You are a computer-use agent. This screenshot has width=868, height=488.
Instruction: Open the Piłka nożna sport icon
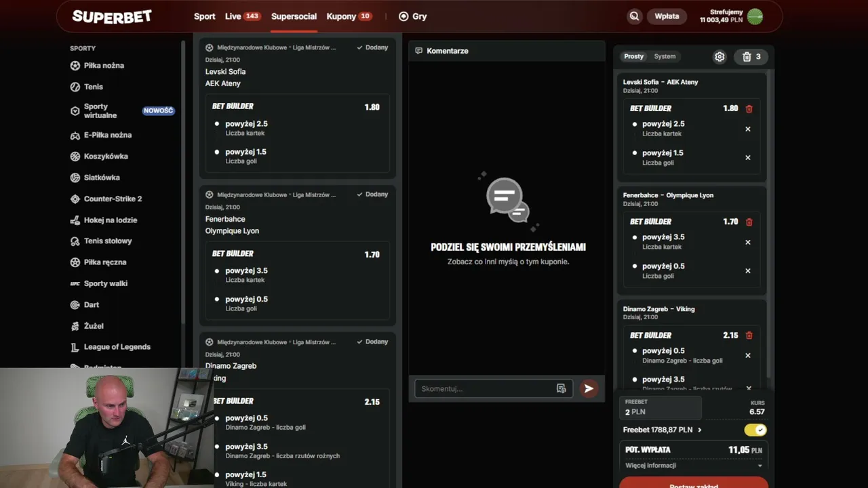point(75,66)
